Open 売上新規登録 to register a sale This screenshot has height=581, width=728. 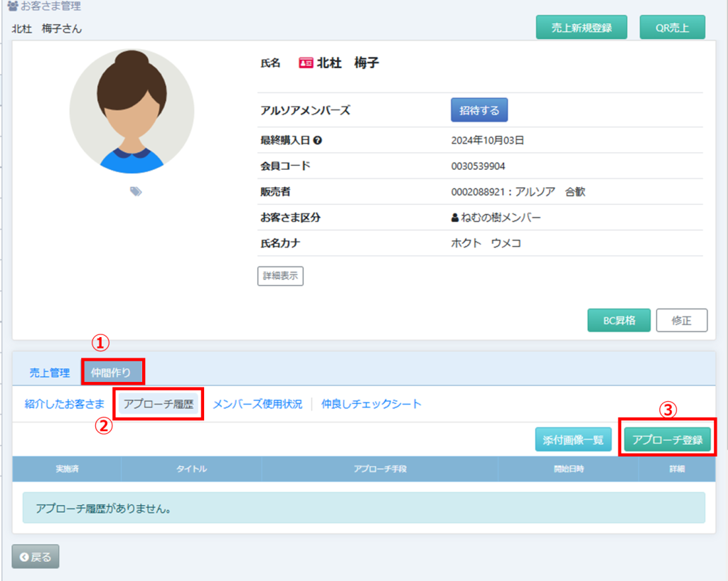point(581,28)
